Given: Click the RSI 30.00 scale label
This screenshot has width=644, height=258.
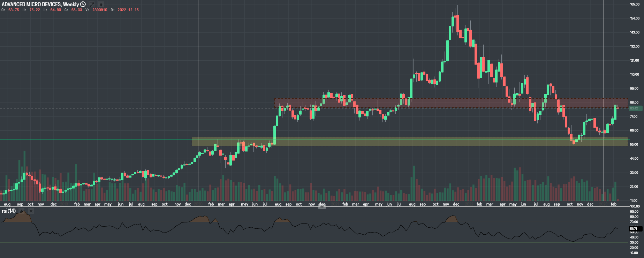Looking at the screenshot, I should point(635,242).
